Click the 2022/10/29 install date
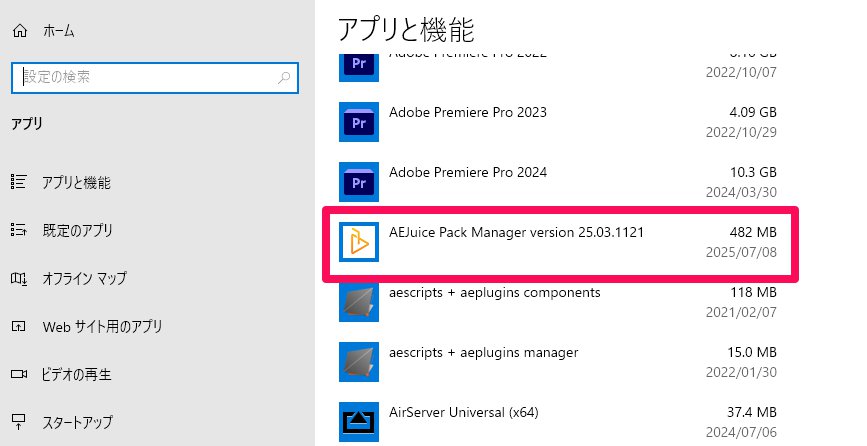867x446 pixels. 741,133
